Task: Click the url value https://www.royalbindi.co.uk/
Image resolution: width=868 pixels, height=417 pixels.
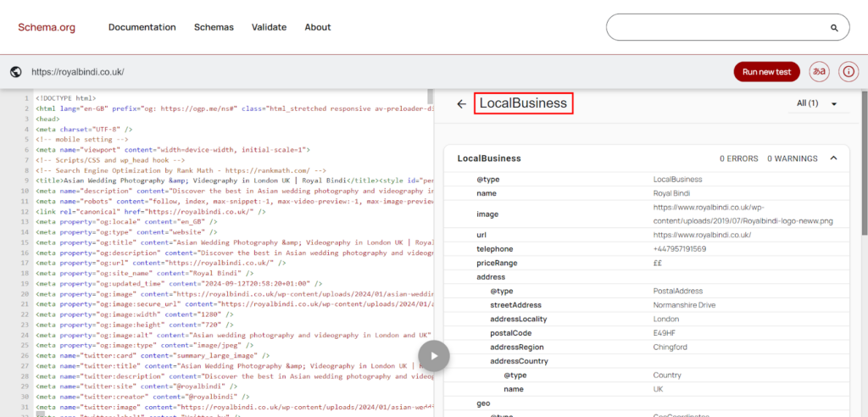Action: pyautogui.click(x=702, y=235)
